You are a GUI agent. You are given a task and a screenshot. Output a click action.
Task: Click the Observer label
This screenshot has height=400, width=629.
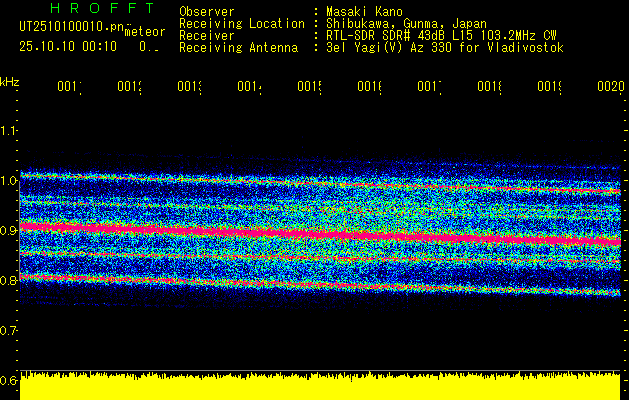tap(207, 11)
